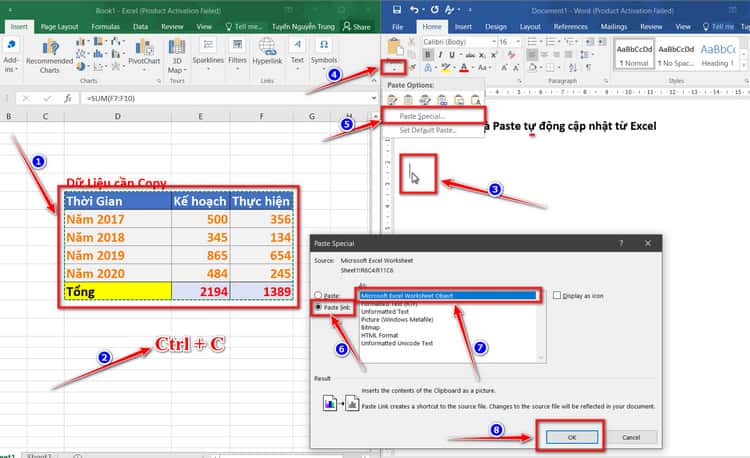Viewport: 750px width, 458px height.
Task: Toggle Underline in the Word ribbon
Action: (x=452, y=55)
